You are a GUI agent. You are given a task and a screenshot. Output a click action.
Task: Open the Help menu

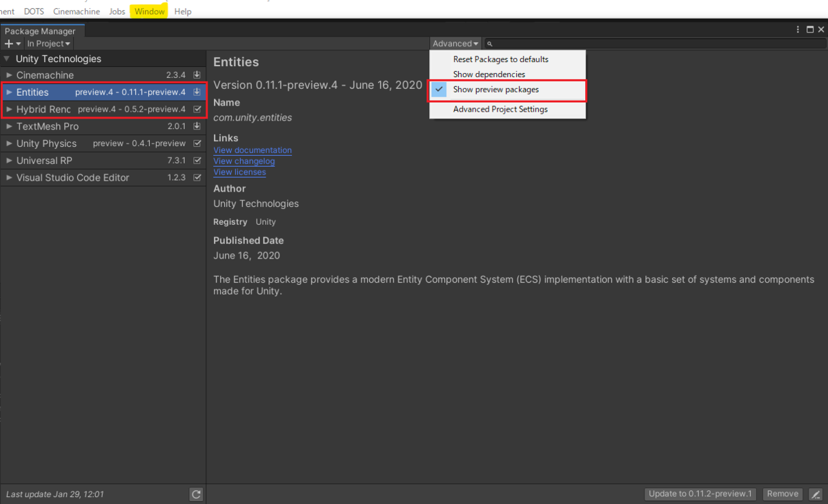click(x=183, y=12)
